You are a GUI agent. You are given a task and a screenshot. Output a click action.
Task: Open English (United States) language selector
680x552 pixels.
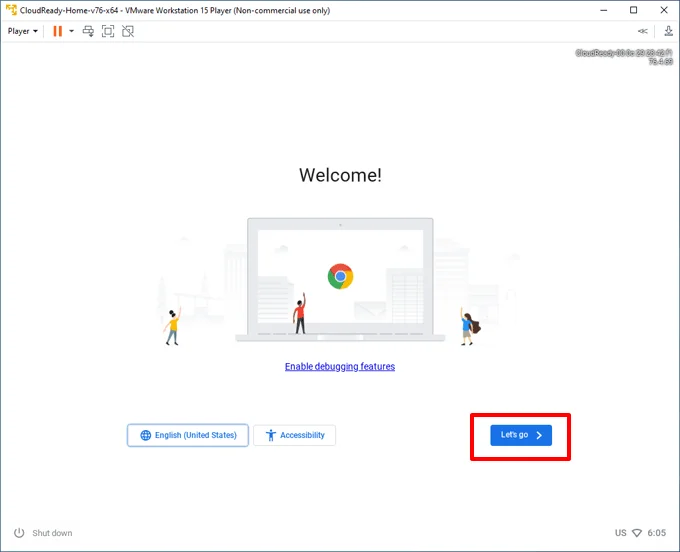(188, 435)
